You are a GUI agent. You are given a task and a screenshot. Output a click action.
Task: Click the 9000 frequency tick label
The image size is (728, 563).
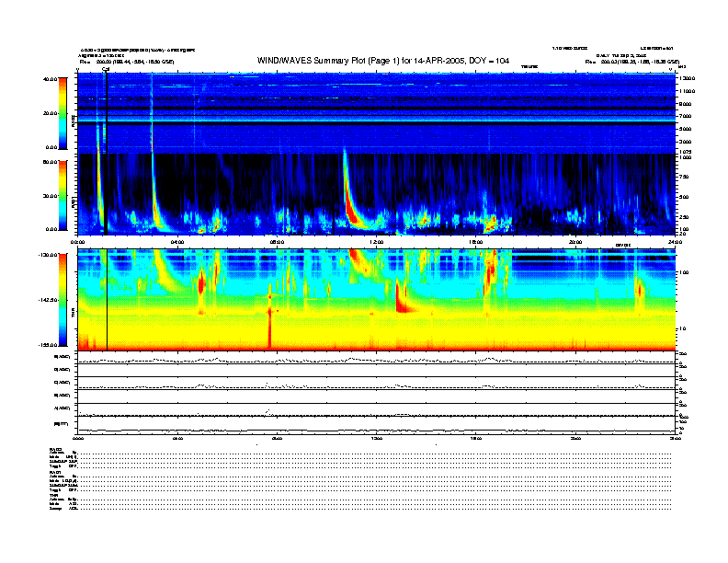686,104
